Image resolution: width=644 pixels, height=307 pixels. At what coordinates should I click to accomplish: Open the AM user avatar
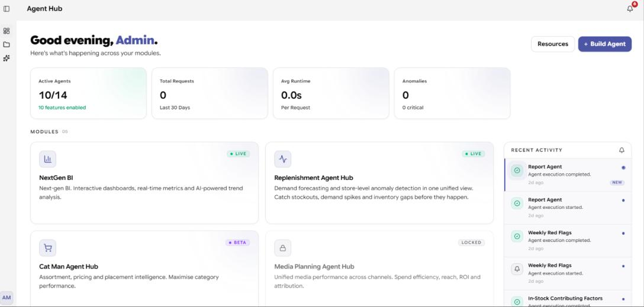click(x=7, y=298)
